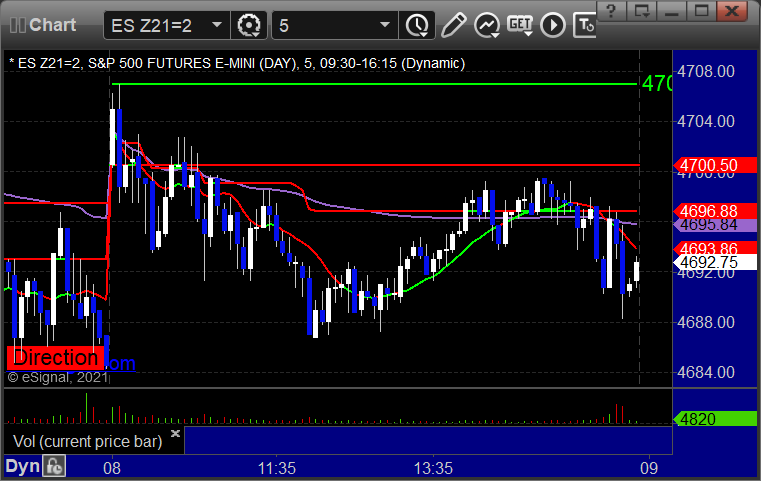The image size is (761, 481).
Task: Click the 09 date axis label
Action: point(649,468)
